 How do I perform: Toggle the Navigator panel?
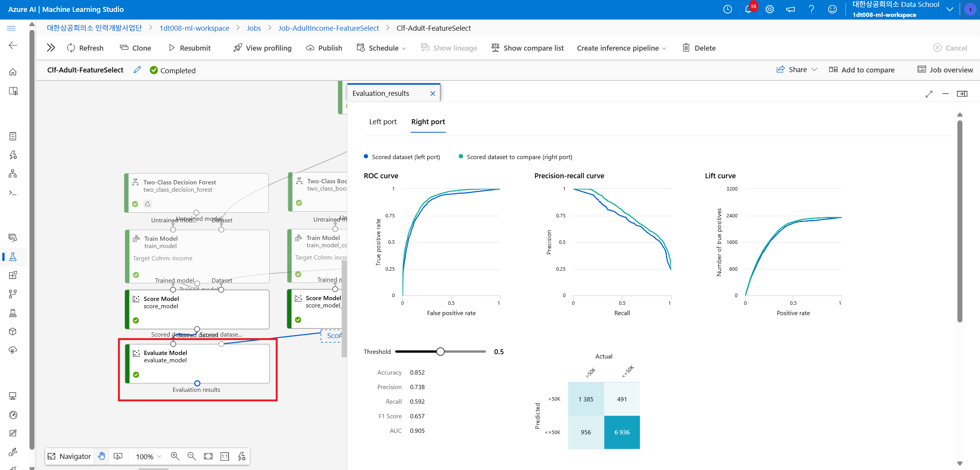69,456
